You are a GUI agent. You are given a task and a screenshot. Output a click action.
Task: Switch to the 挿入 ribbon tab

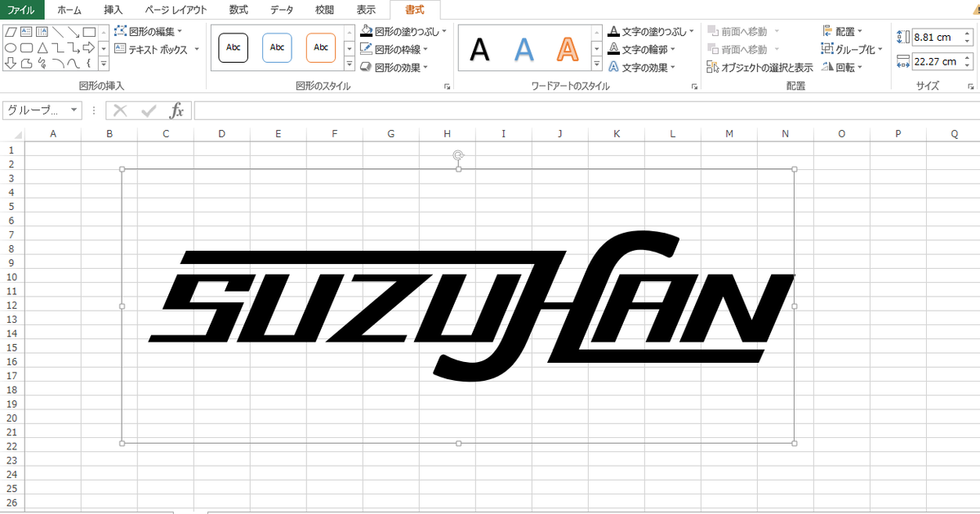point(112,10)
